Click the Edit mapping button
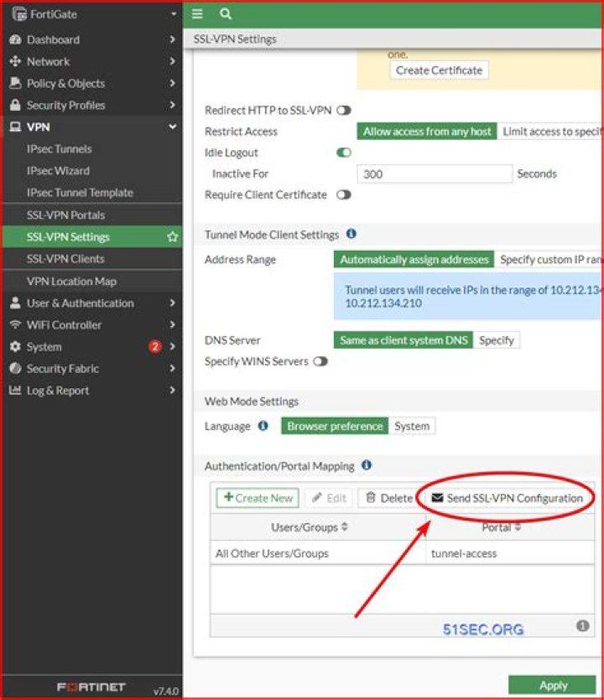Viewport: 604px width, 700px height. tap(329, 498)
